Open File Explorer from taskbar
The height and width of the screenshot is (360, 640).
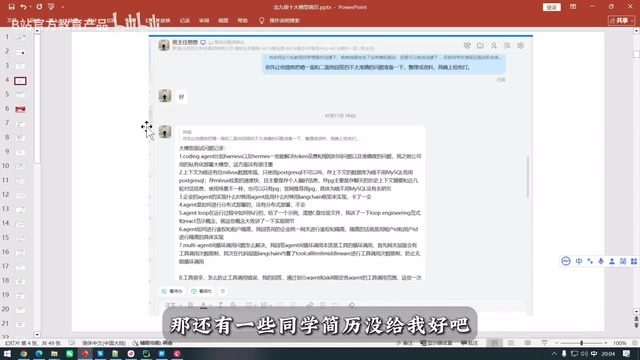pyautogui.click(x=54, y=354)
